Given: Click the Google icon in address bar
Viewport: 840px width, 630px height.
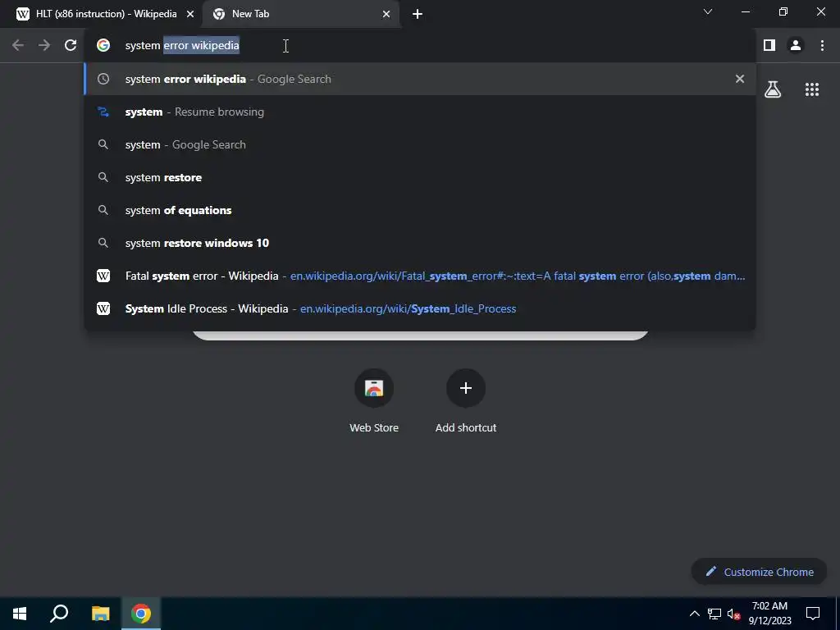Looking at the screenshot, I should (x=103, y=46).
